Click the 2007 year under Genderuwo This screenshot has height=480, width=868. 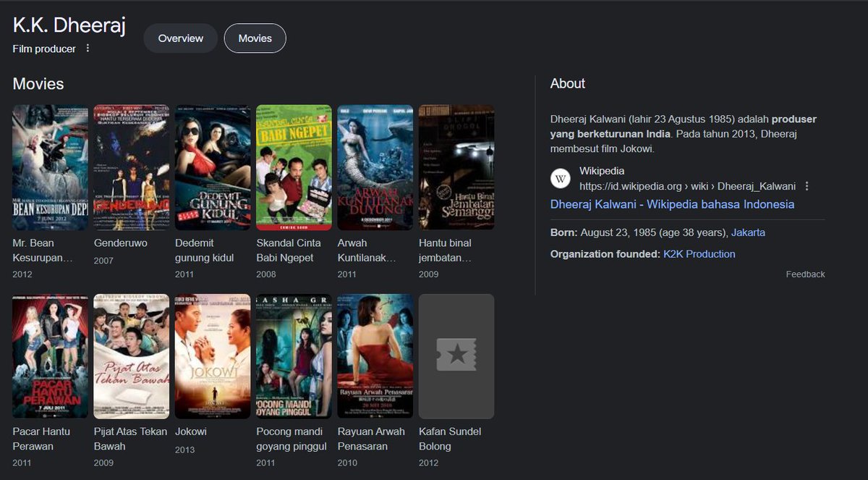tap(103, 261)
